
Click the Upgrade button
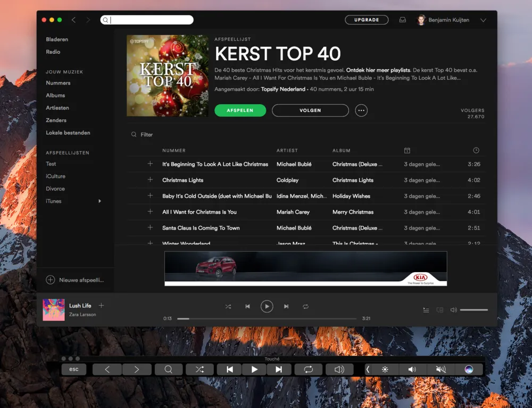(367, 20)
